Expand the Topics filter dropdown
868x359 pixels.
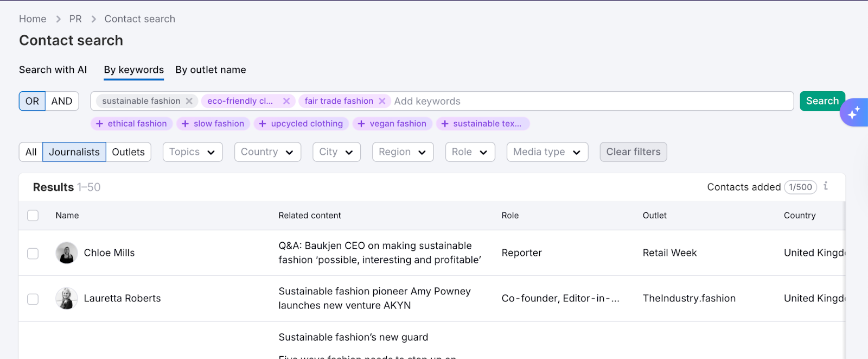point(192,152)
